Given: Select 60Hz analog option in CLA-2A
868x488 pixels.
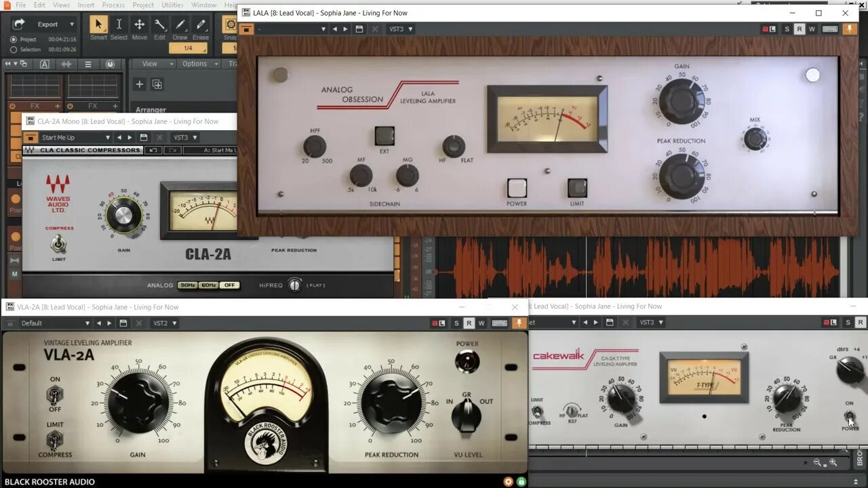Looking at the screenshot, I should coord(208,285).
